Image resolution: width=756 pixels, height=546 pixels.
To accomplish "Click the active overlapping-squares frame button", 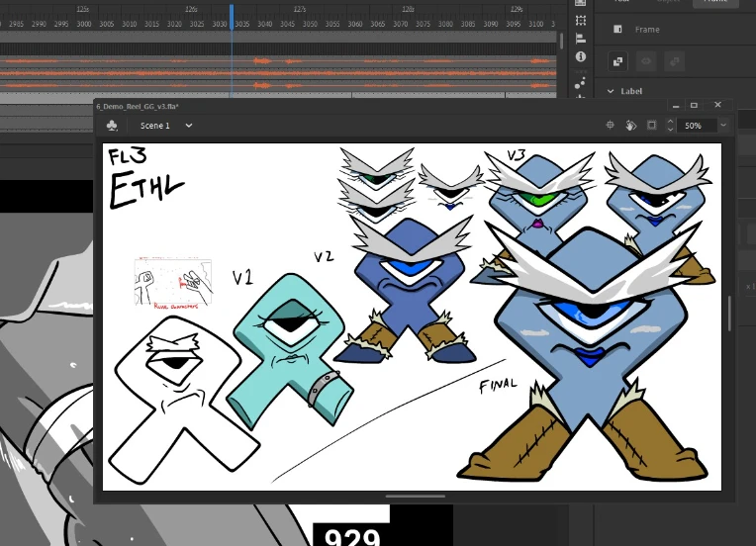I will [x=617, y=61].
